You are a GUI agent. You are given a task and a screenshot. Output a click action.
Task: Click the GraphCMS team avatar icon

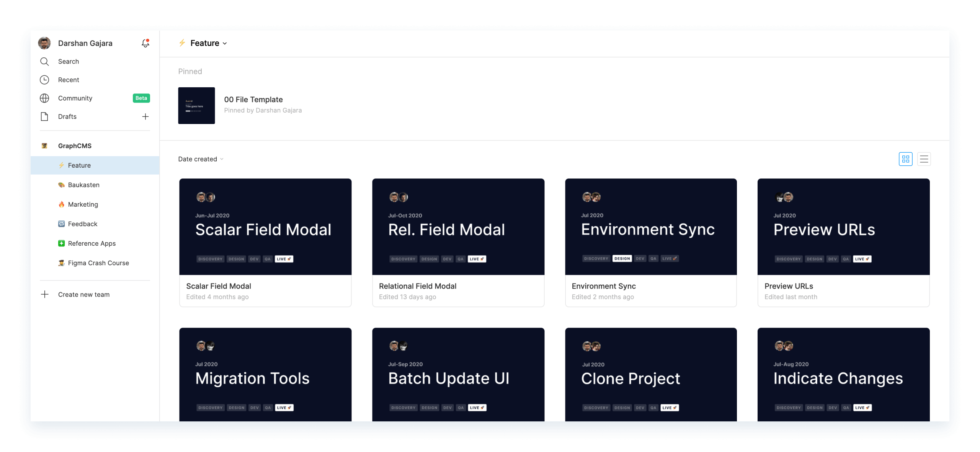click(44, 145)
